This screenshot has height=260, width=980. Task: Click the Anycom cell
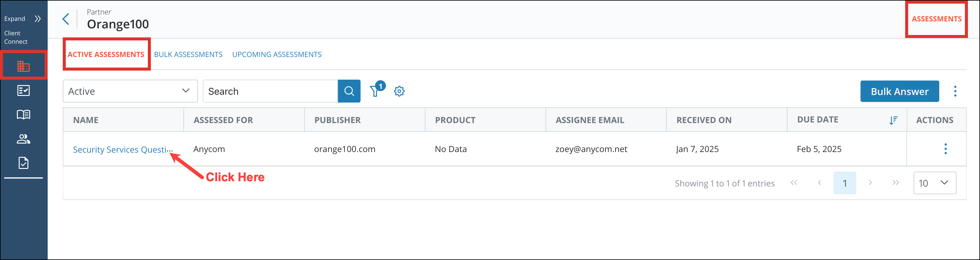(x=209, y=149)
